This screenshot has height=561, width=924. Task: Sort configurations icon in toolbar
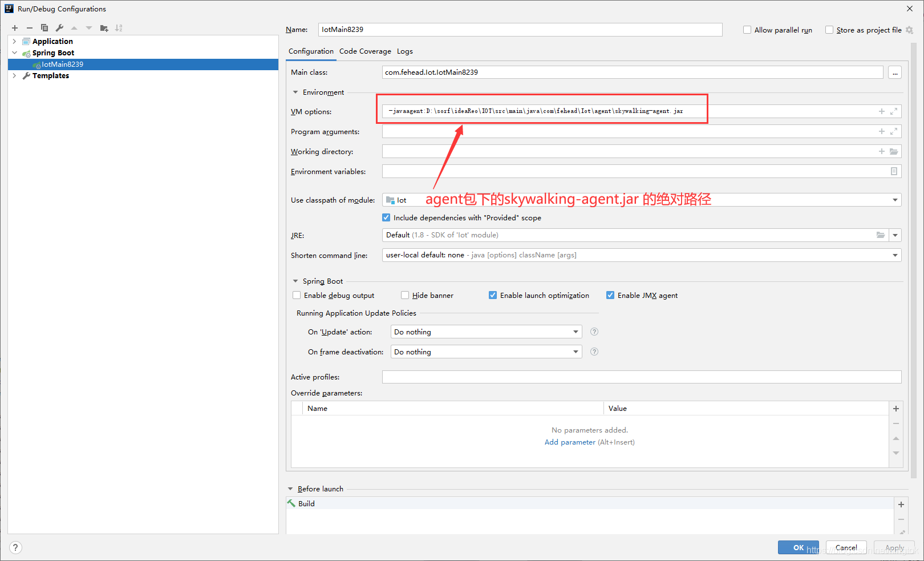tap(119, 28)
